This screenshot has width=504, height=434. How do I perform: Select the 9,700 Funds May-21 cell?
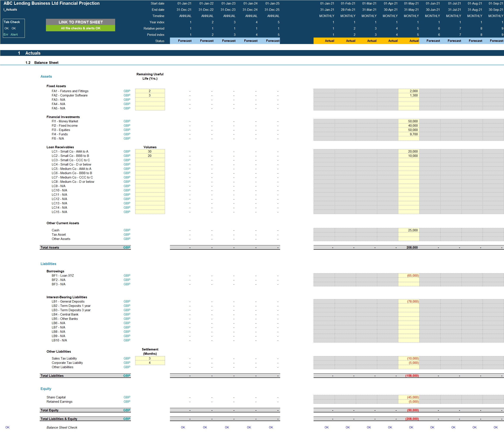[x=409, y=134]
